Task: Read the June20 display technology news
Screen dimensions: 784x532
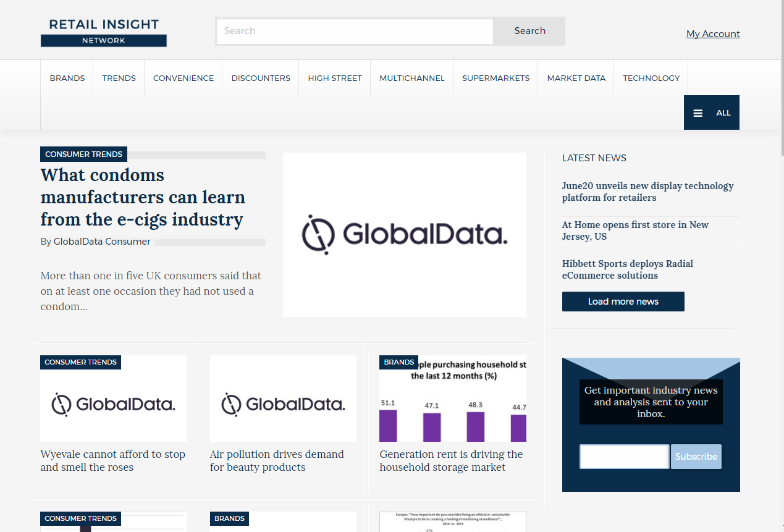Action: 647,192
